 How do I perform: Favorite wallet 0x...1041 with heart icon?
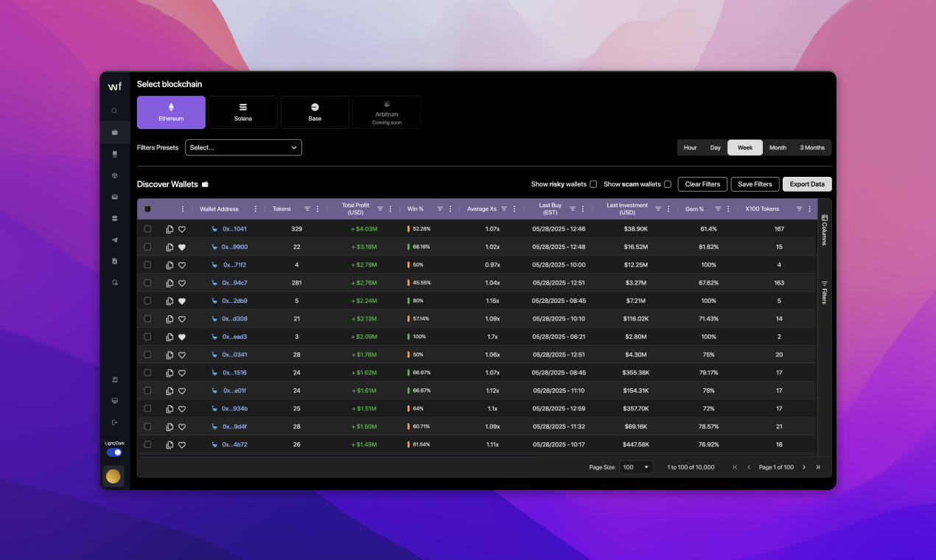[182, 229]
